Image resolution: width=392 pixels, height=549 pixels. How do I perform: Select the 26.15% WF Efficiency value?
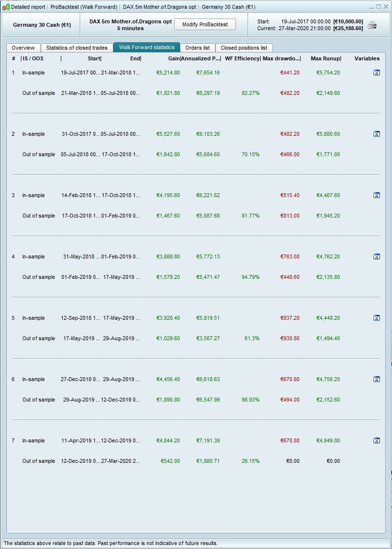(x=250, y=461)
